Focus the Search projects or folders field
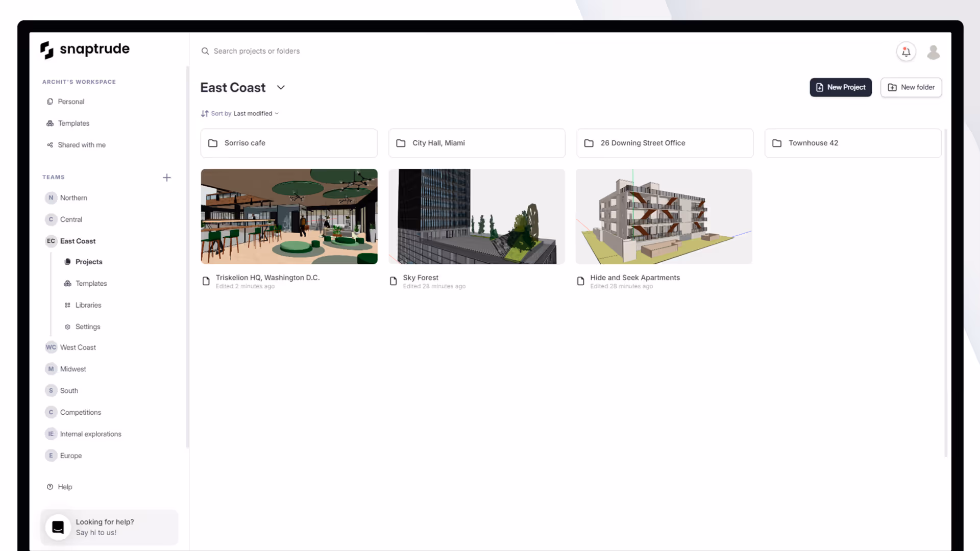This screenshot has width=980, height=551. pyautogui.click(x=257, y=51)
